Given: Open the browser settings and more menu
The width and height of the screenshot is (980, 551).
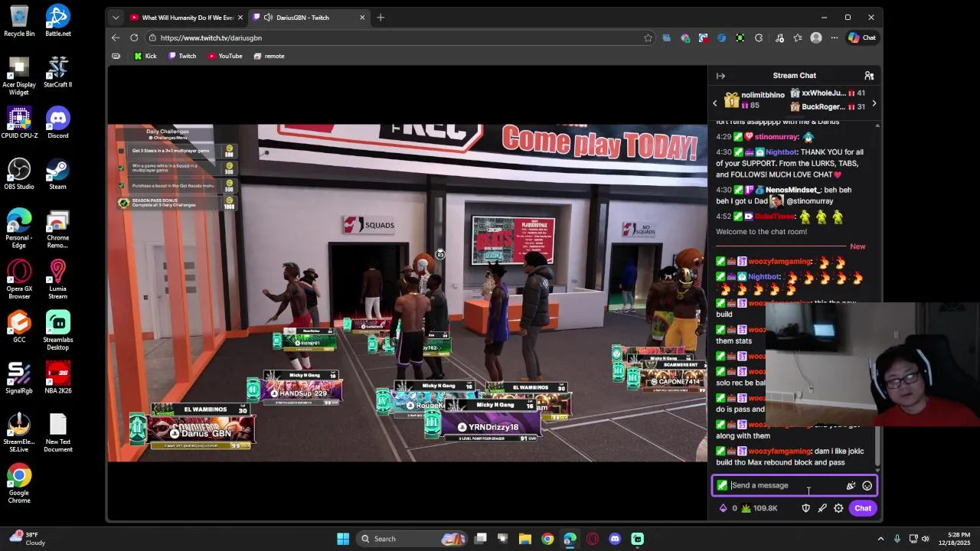Looking at the screenshot, I should coord(833,37).
